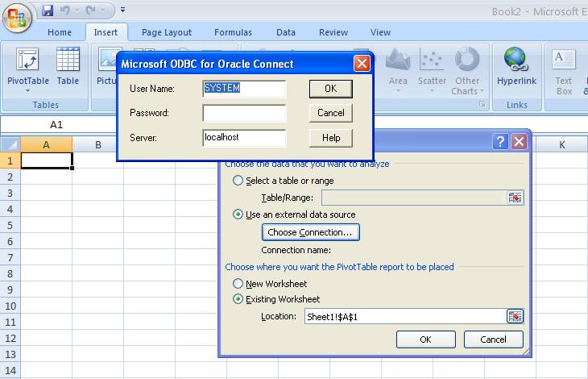Open the View tab

pyautogui.click(x=381, y=32)
